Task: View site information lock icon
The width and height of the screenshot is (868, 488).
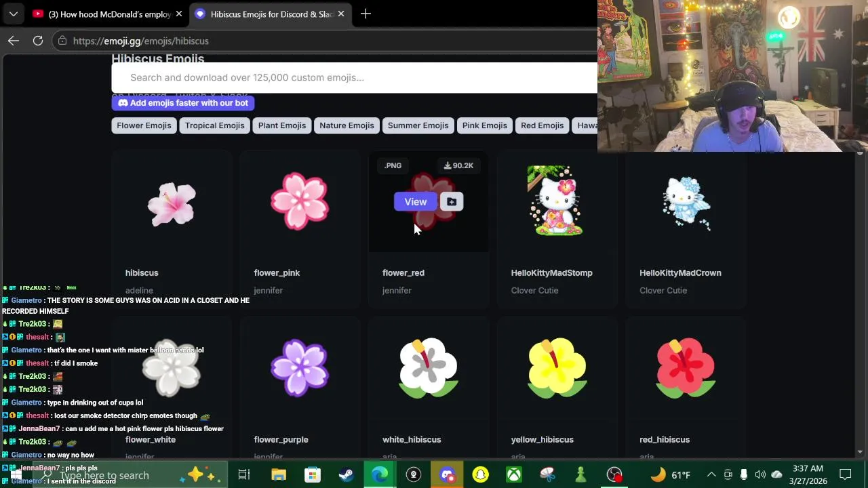Action: 62,41
